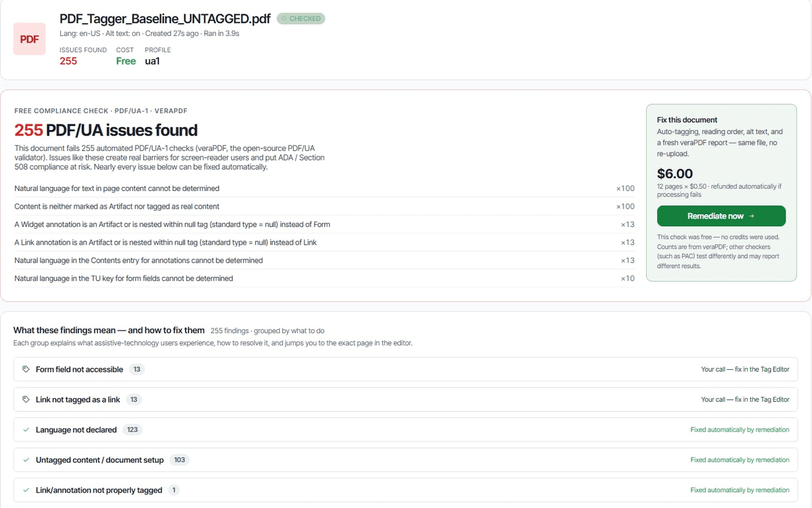Click the checkmark icon beside Link/annotation not properly tagged

[x=26, y=490]
